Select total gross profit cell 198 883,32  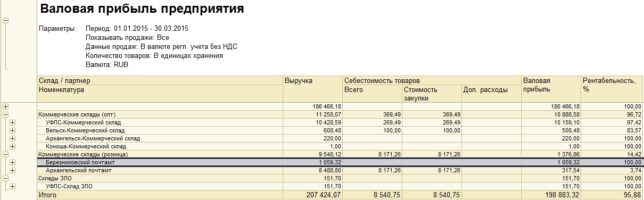pyautogui.click(x=551, y=195)
